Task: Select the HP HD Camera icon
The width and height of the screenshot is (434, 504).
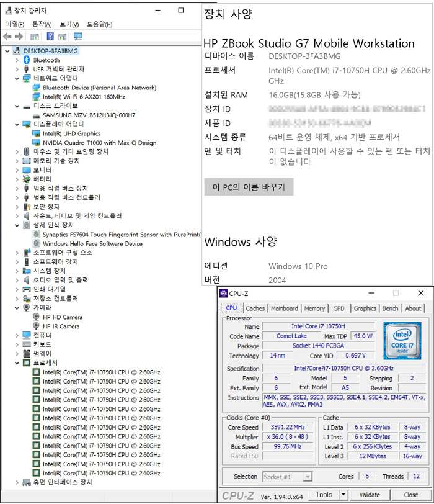Action: [x=37, y=317]
